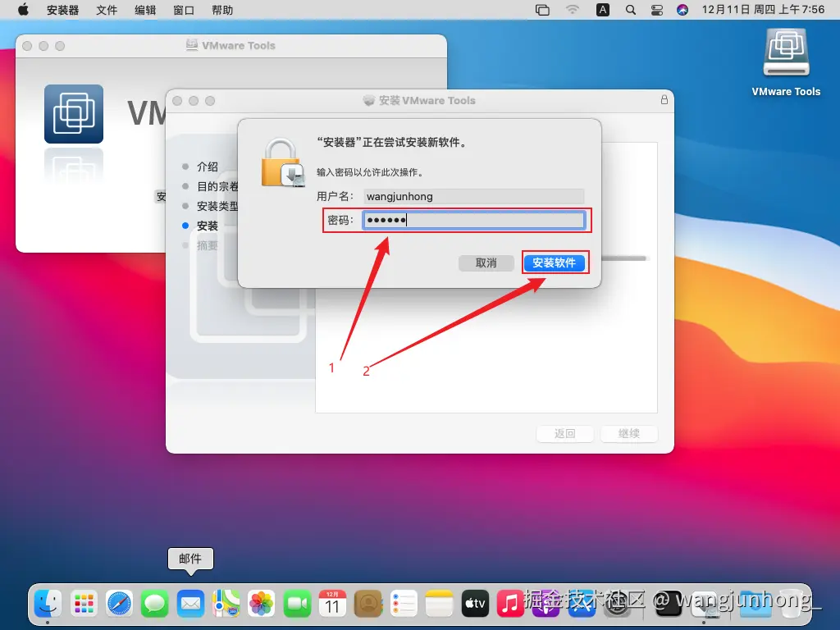Image resolution: width=840 pixels, height=630 pixels.
Task: Click the 取消 button in the password dialog
Action: point(486,262)
